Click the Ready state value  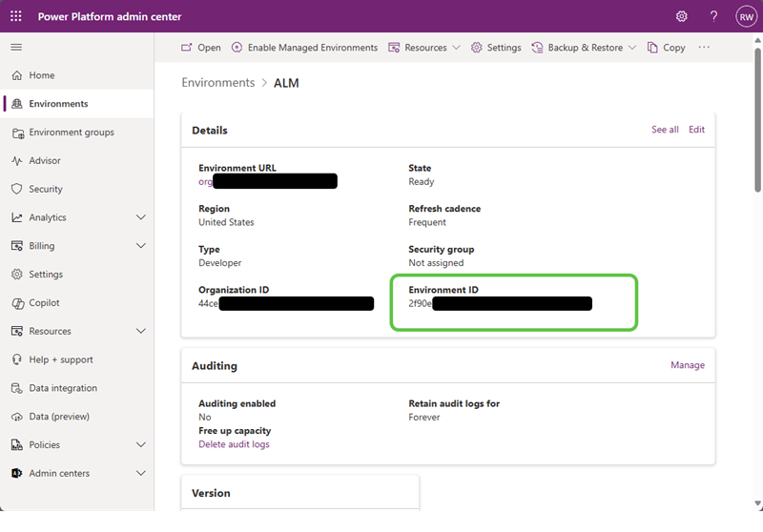422,181
